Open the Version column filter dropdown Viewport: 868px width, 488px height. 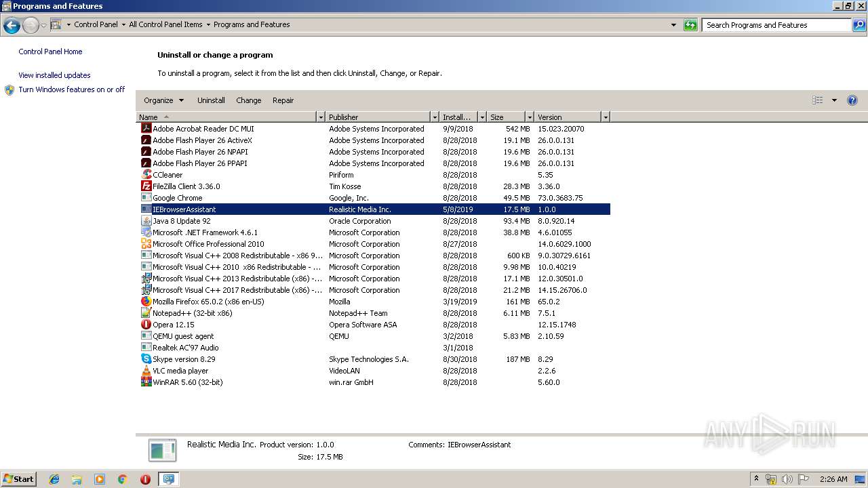[x=606, y=117]
